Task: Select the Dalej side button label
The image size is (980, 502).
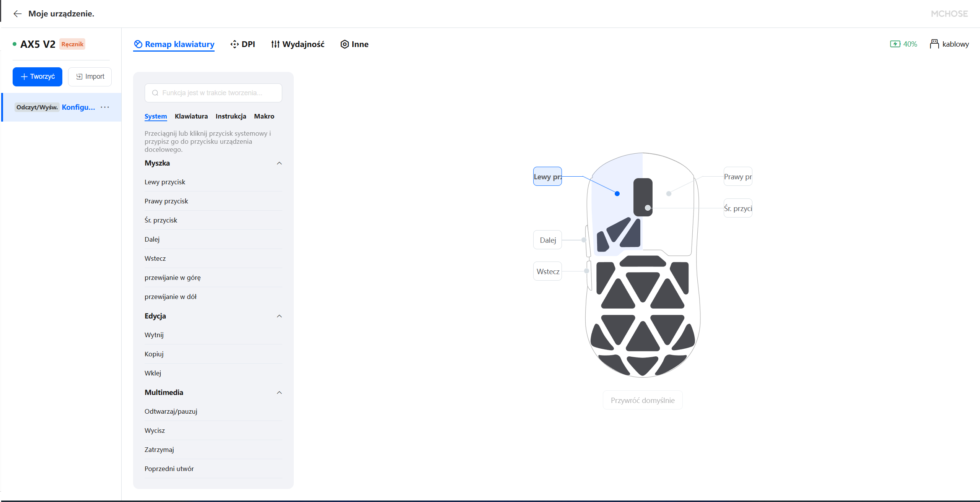Action: tap(547, 240)
